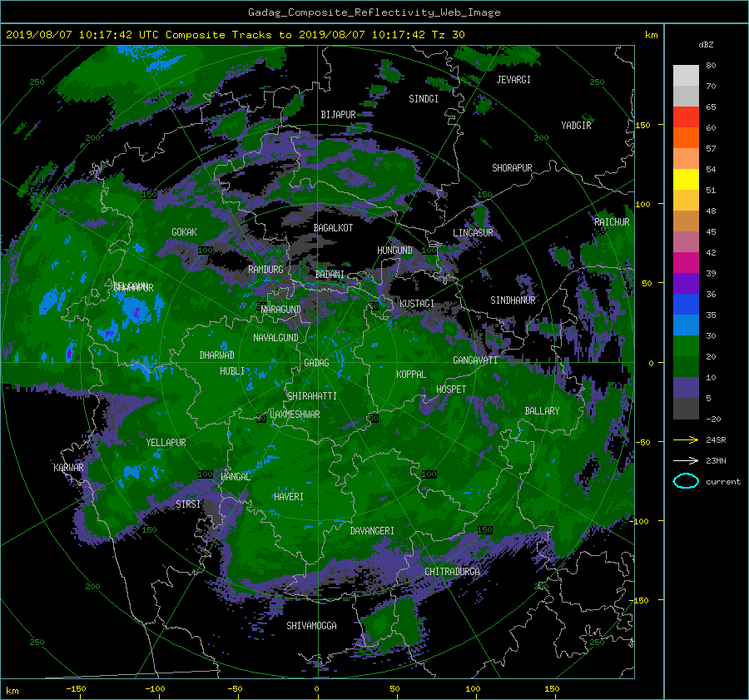Click the SIRSI city label
The width and height of the screenshot is (749, 700).
(x=188, y=504)
